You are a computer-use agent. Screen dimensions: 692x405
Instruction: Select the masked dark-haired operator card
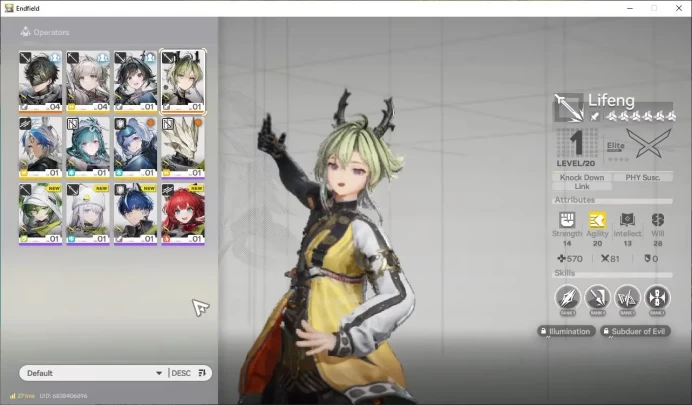(40, 81)
